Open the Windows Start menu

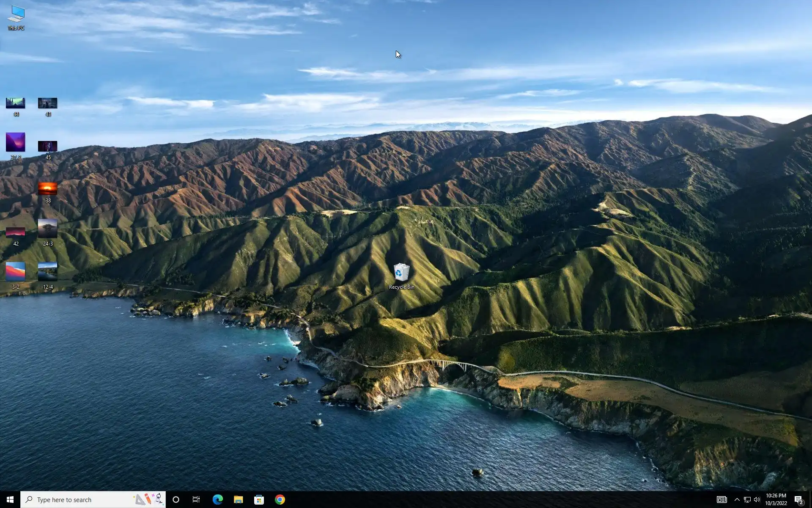point(10,500)
